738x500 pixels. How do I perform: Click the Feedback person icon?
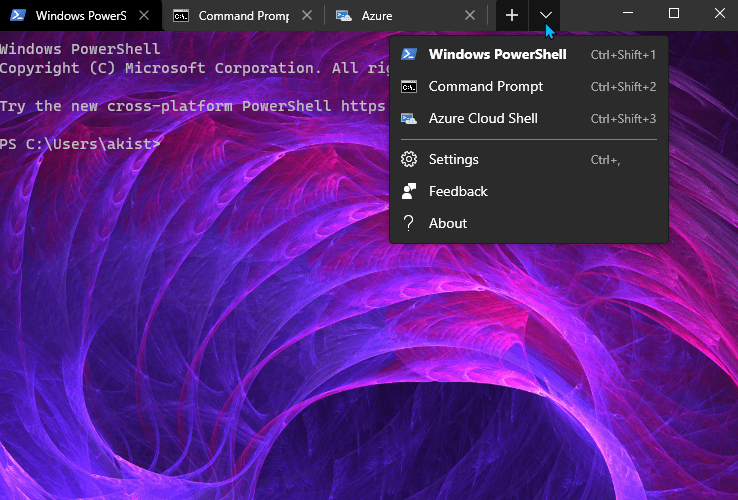409,191
